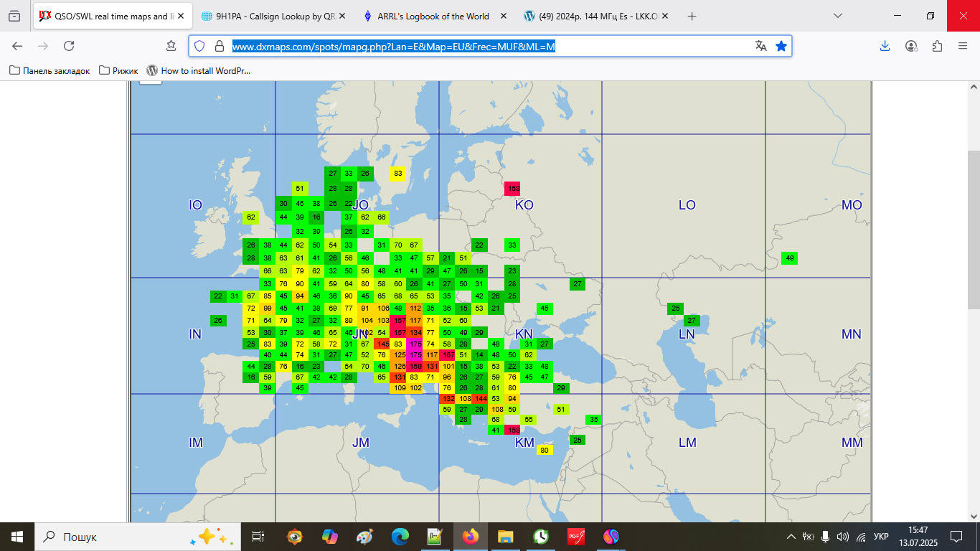The height and width of the screenshot is (551, 980).
Task: Open the green clock app on taskbar
Action: [x=541, y=537]
